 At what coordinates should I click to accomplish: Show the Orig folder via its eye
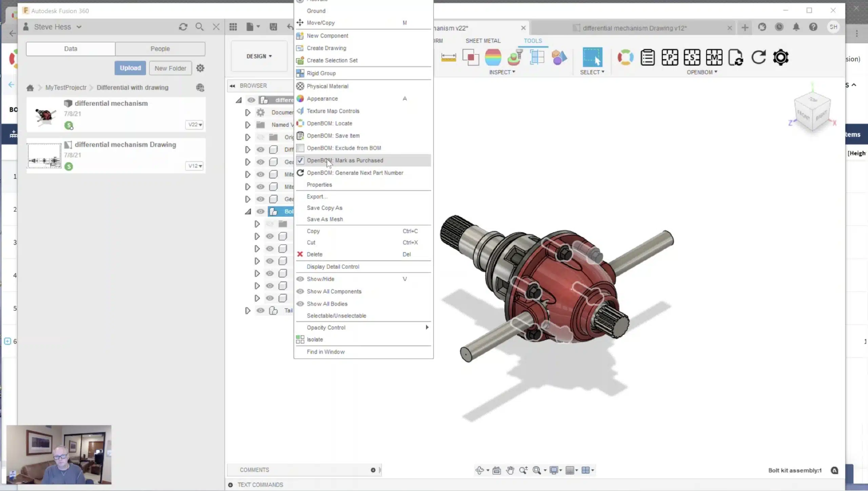(x=260, y=137)
